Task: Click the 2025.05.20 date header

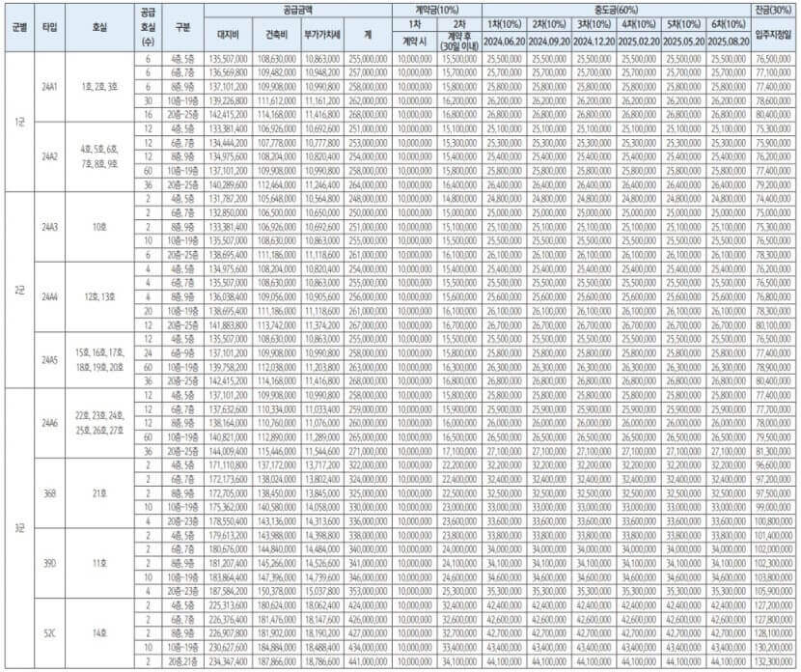Action: pyautogui.click(x=683, y=42)
